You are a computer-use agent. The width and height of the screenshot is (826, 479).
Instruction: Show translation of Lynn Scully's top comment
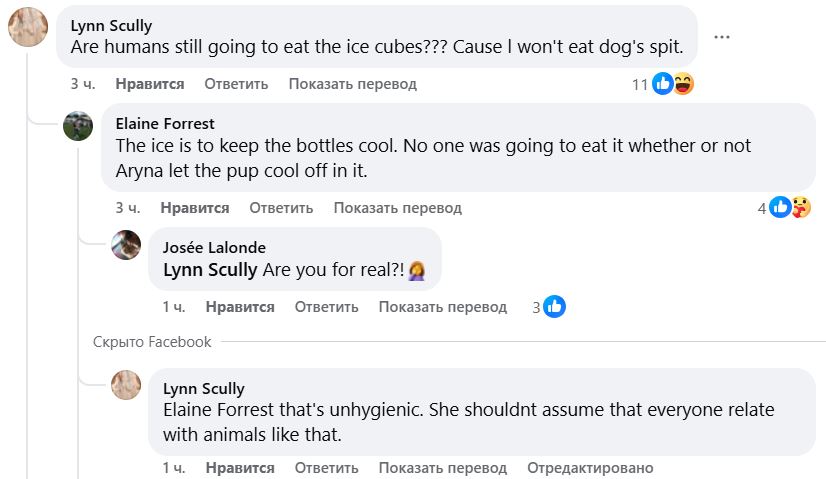(353, 84)
